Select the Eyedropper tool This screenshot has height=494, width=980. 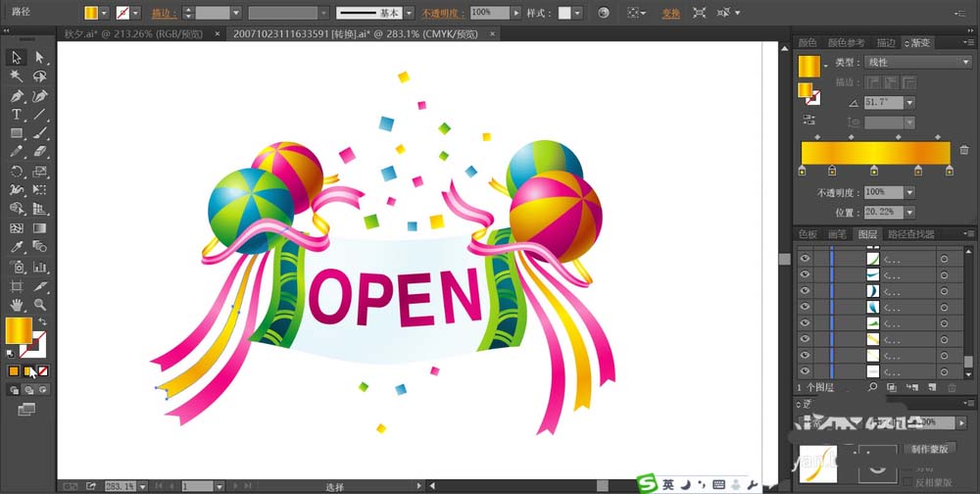click(x=17, y=247)
